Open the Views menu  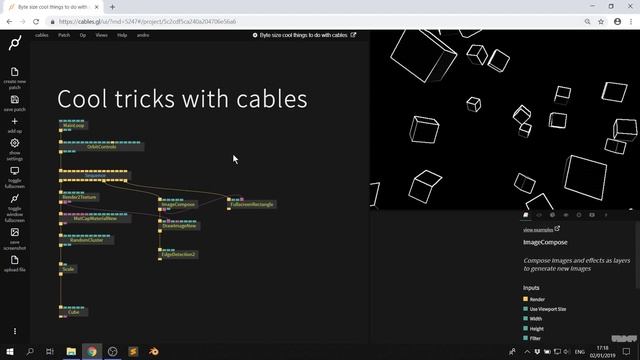[101, 35]
